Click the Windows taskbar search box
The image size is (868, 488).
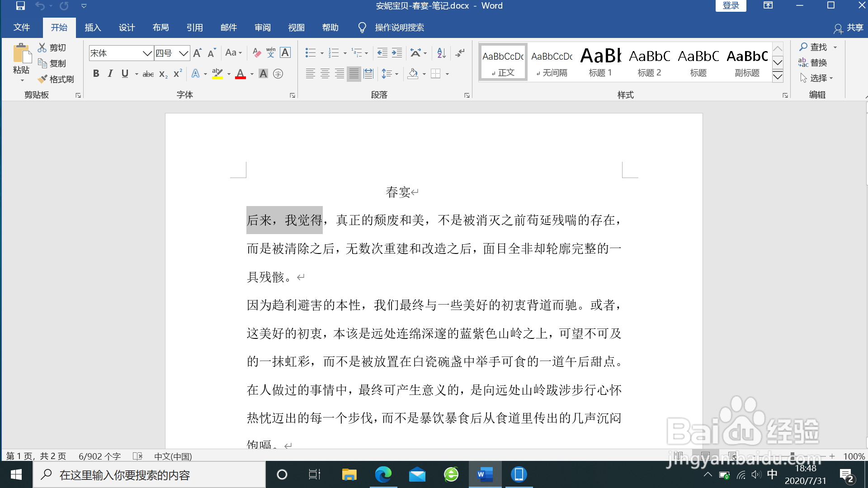point(149,475)
